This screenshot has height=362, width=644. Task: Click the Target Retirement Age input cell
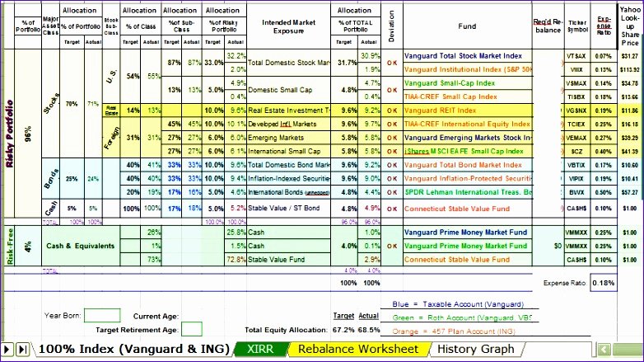(x=192, y=329)
